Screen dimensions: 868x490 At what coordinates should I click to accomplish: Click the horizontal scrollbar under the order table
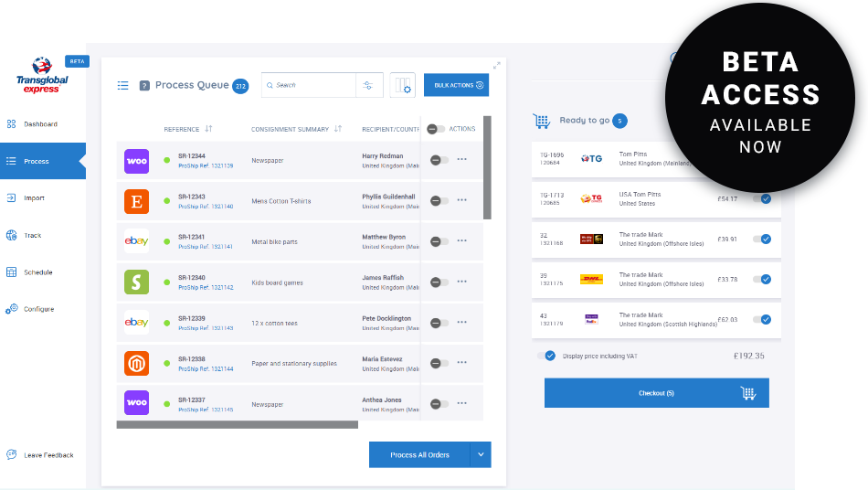click(x=238, y=424)
